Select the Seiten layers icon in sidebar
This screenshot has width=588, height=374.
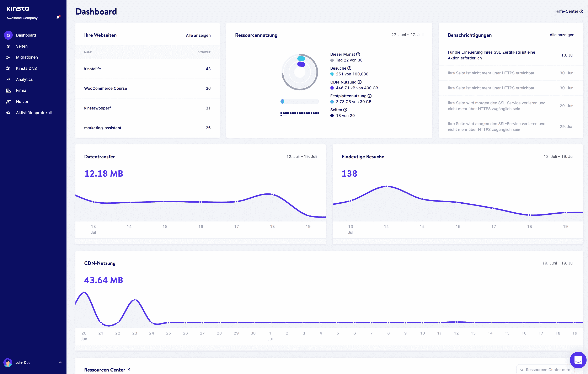(8, 46)
